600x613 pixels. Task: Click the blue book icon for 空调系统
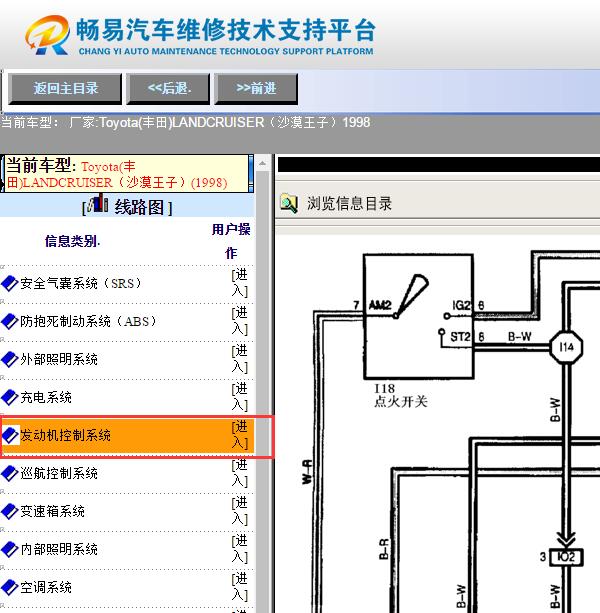pyautogui.click(x=9, y=587)
